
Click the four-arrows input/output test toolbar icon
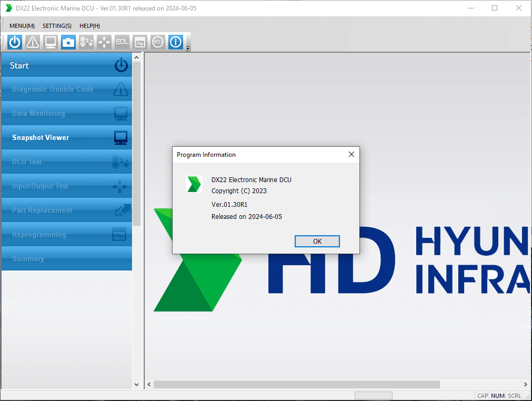104,42
